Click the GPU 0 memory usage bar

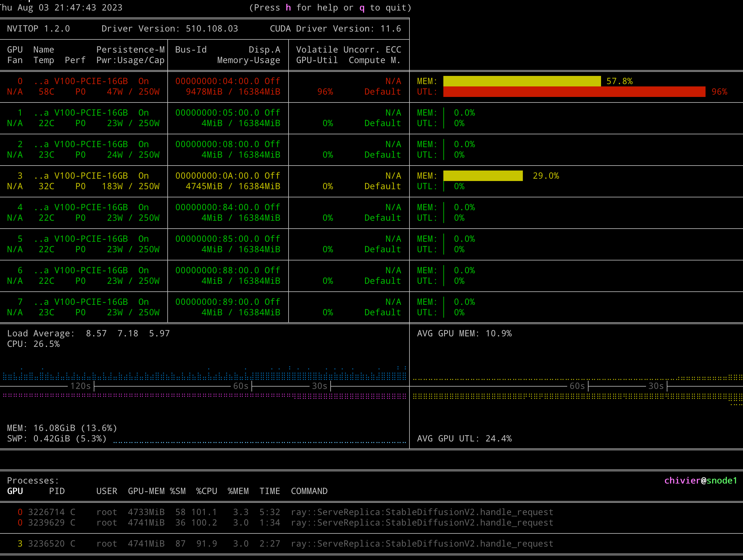[522, 81]
